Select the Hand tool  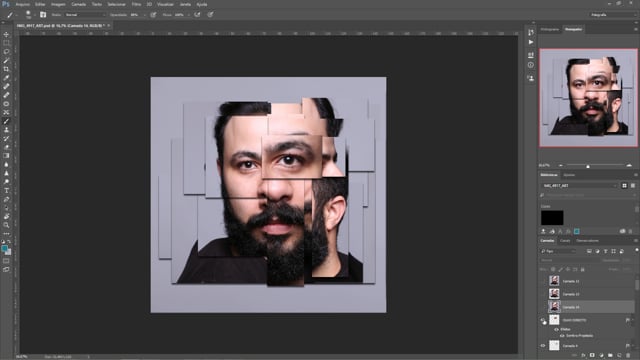click(6, 216)
